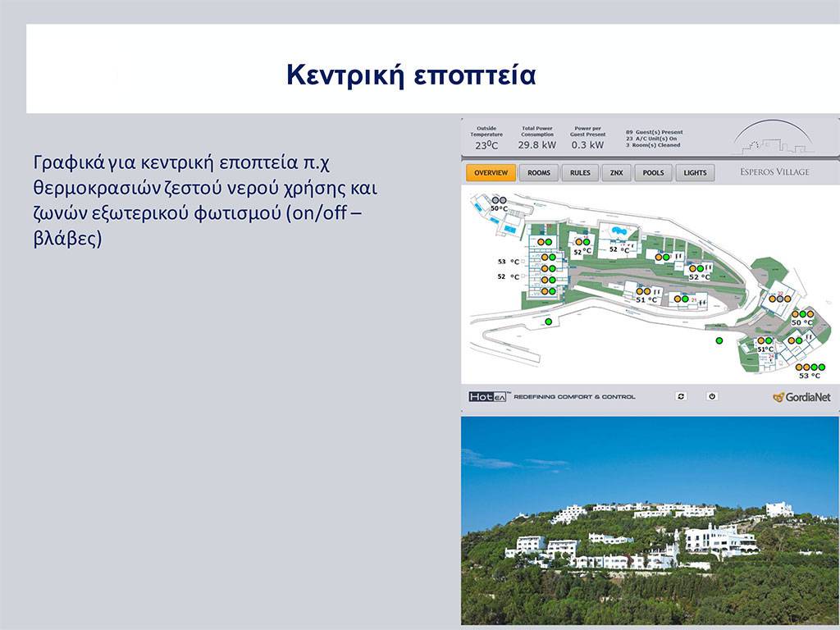Open the OVERVIEW tab
Viewport: 840px width, 630px height.
pos(491,173)
